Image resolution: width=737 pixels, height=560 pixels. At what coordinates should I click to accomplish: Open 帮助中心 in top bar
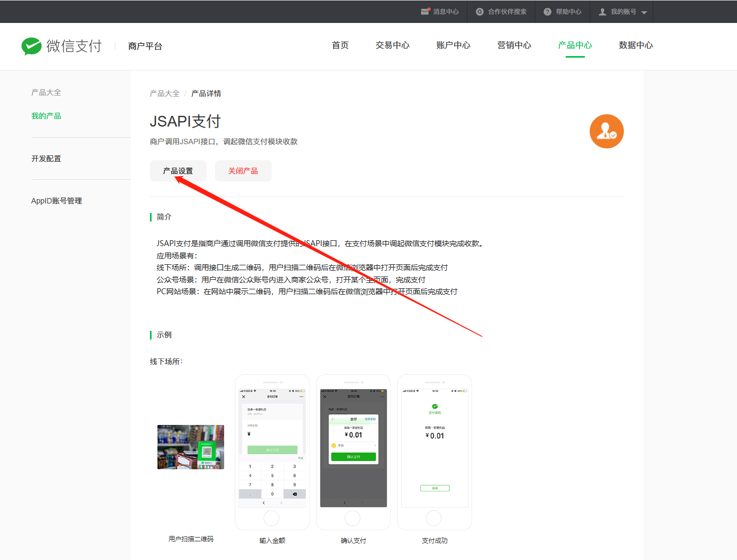568,12
